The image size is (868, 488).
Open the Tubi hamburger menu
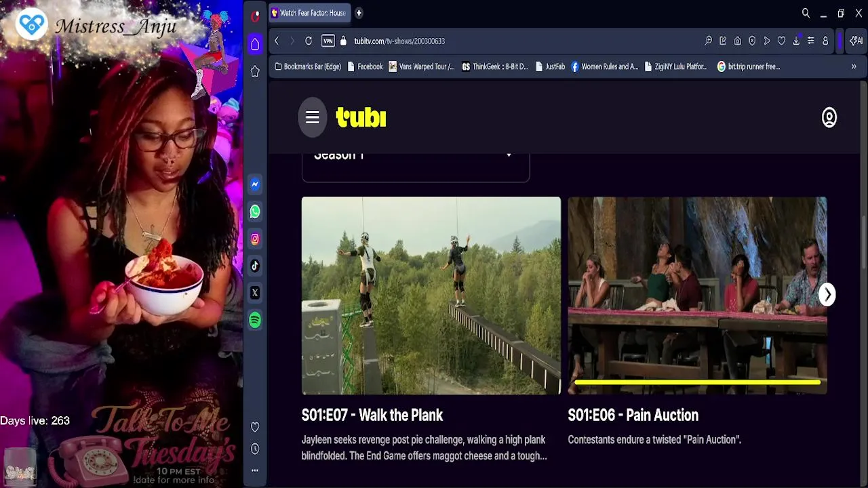[313, 117]
